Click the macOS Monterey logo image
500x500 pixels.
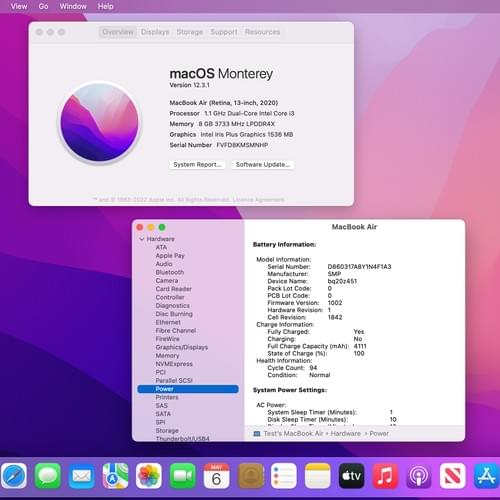click(99, 122)
